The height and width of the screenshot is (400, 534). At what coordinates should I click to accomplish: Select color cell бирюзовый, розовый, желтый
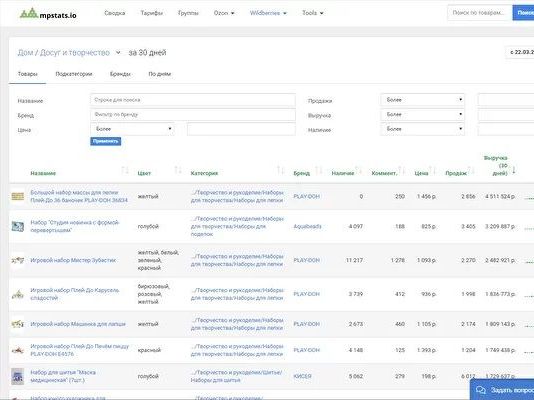pos(154,294)
